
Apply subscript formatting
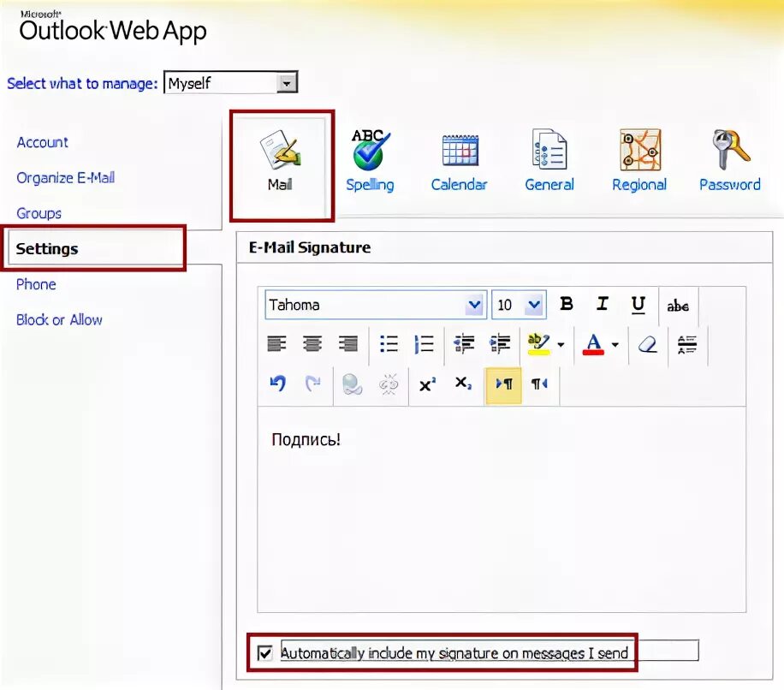point(464,384)
